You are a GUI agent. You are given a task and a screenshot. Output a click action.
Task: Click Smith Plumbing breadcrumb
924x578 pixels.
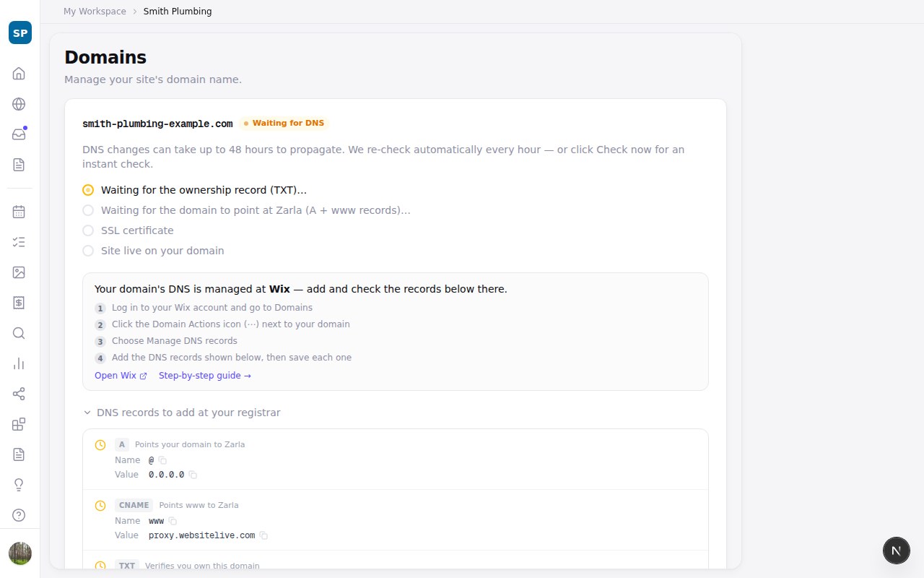point(178,12)
